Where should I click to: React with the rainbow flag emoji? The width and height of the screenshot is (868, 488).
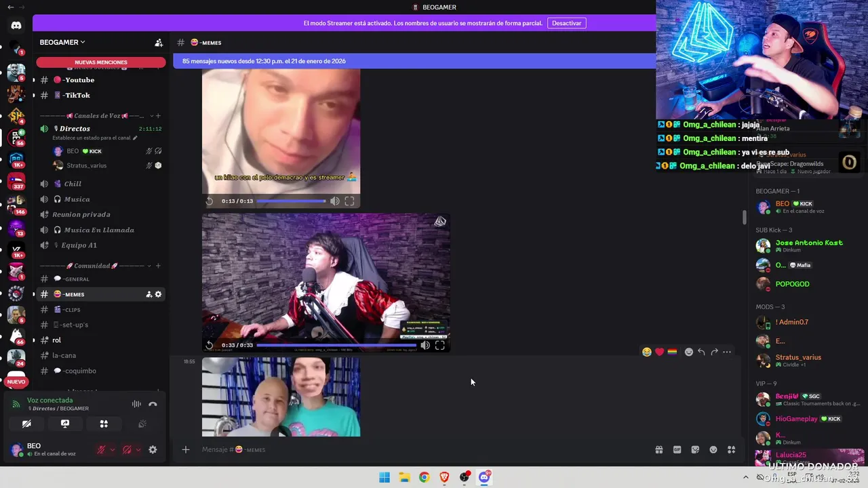tap(672, 352)
